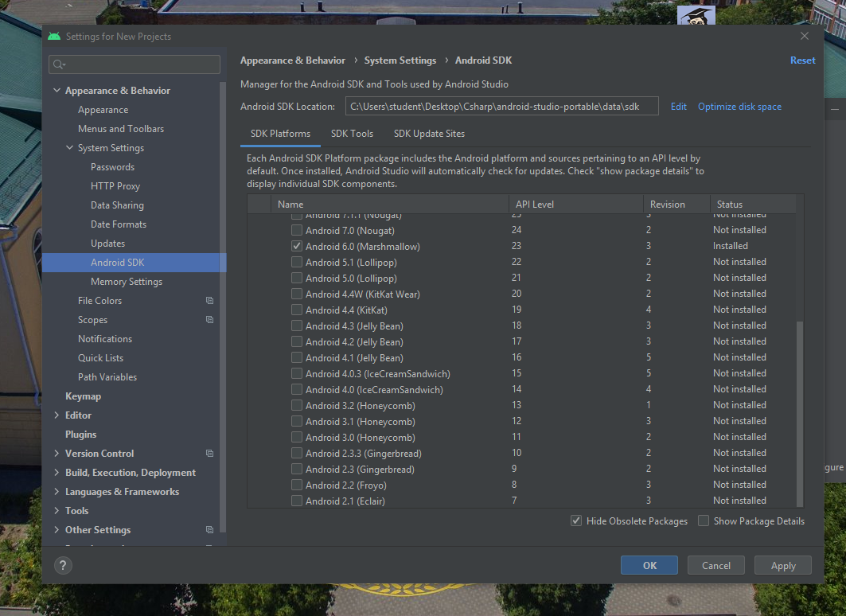Select Passwords under System Settings
The height and width of the screenshot is (616, 846).
[113, 166]
